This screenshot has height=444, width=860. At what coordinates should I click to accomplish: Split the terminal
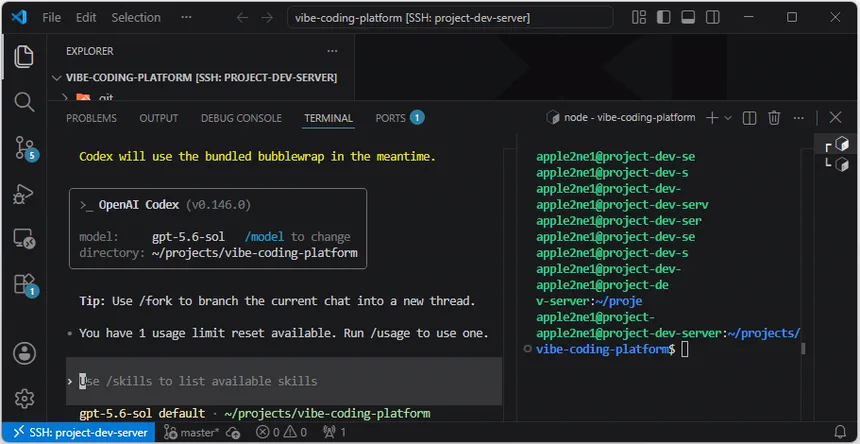(749, 117)
